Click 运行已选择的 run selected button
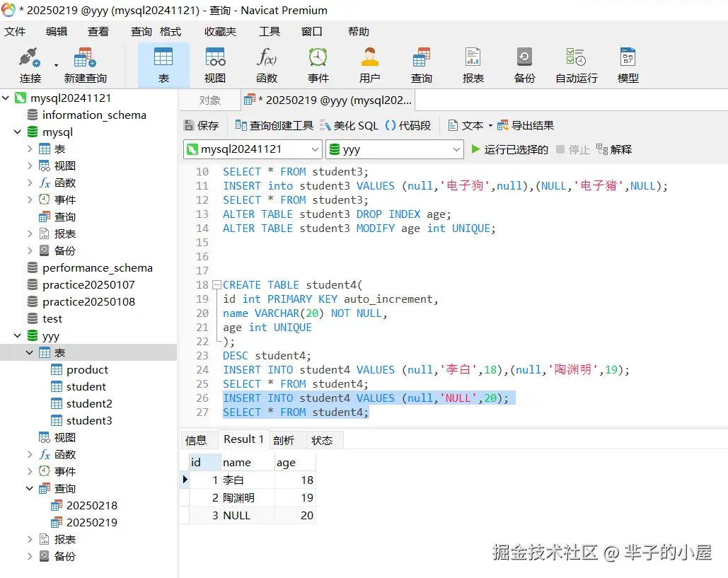Viewport: 728px width, 578px height. point(509,149)
